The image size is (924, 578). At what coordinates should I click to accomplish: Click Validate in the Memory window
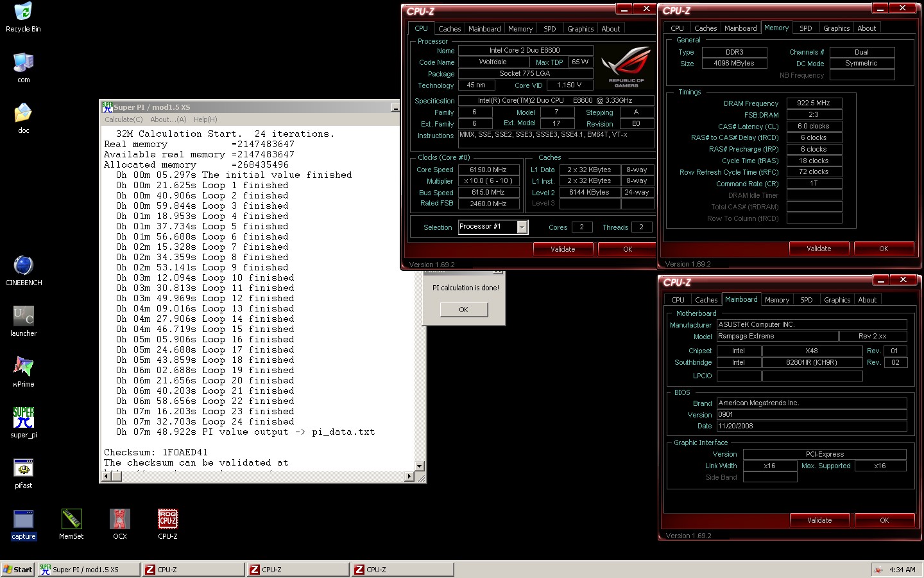819,249
